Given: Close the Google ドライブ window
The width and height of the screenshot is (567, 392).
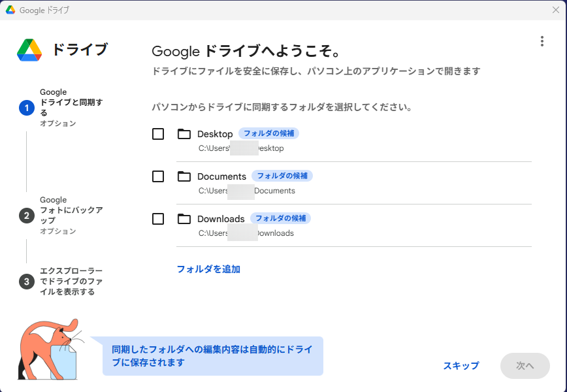Looking at the screenshot, I should point(555,10).
